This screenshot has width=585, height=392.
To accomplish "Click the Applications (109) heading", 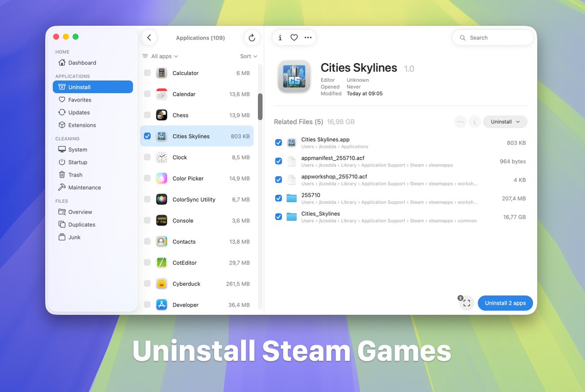I will coord(200,38).
